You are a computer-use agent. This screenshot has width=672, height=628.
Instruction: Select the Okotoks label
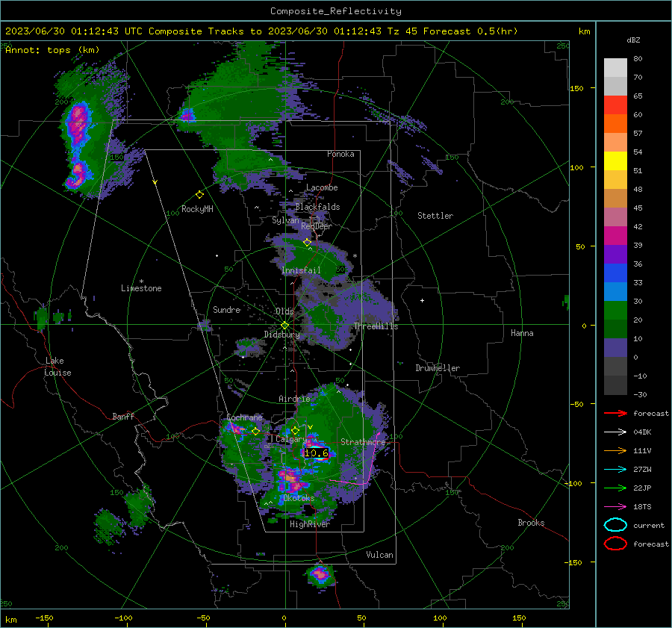[299, 498]
